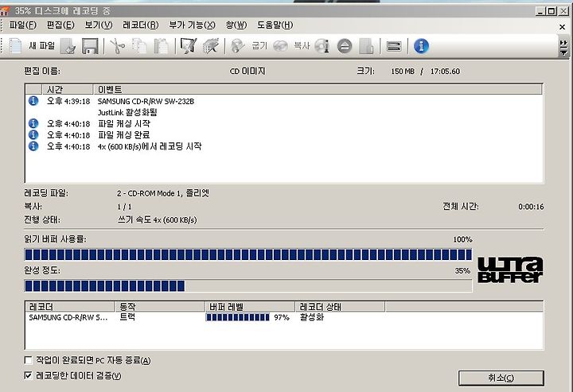Click the Cover Designer icon left of the CD-wiping icon
Image resolution: width=573 pixels, height=392 pixels.
pyautogui.click(x=189, y=46)
